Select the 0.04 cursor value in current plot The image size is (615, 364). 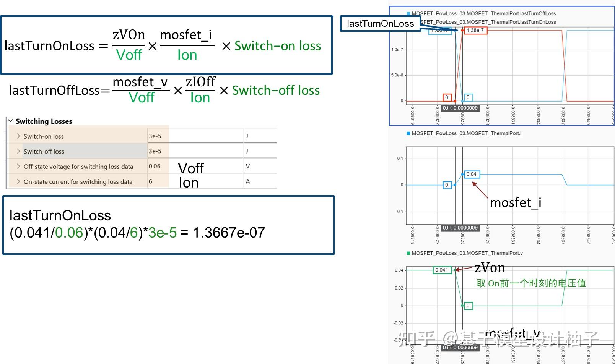point(472,174)
